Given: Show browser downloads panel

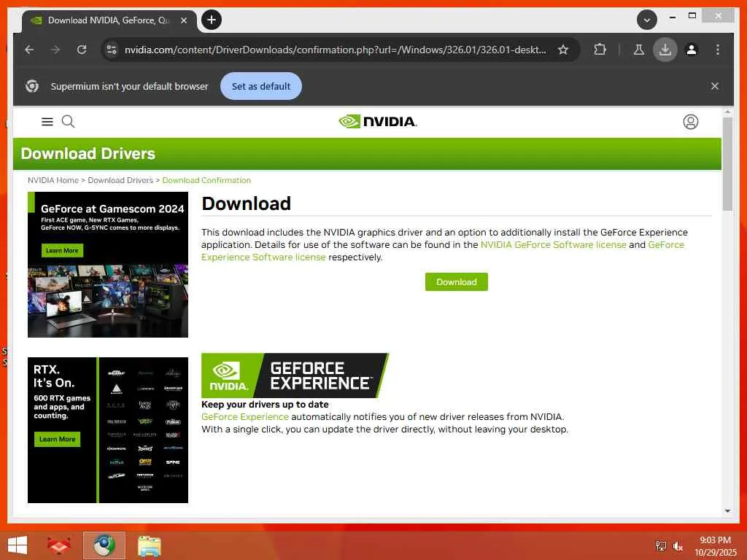Looking at the screenshot, I should [x=665, y=50].
